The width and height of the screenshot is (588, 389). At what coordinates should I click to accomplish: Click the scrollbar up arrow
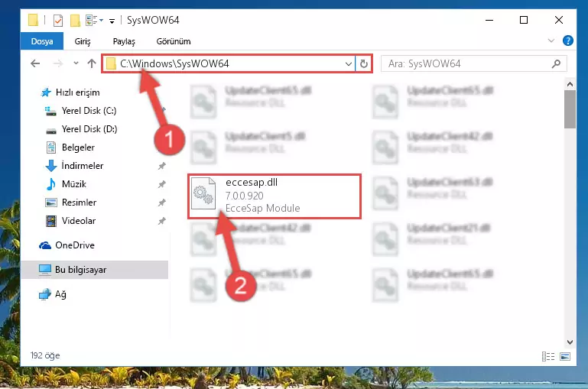(x=570, y=84)
